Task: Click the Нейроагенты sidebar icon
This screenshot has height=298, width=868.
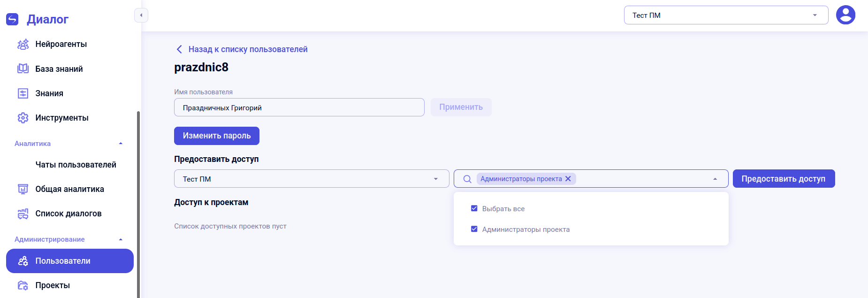Action: tap(23, 44)
